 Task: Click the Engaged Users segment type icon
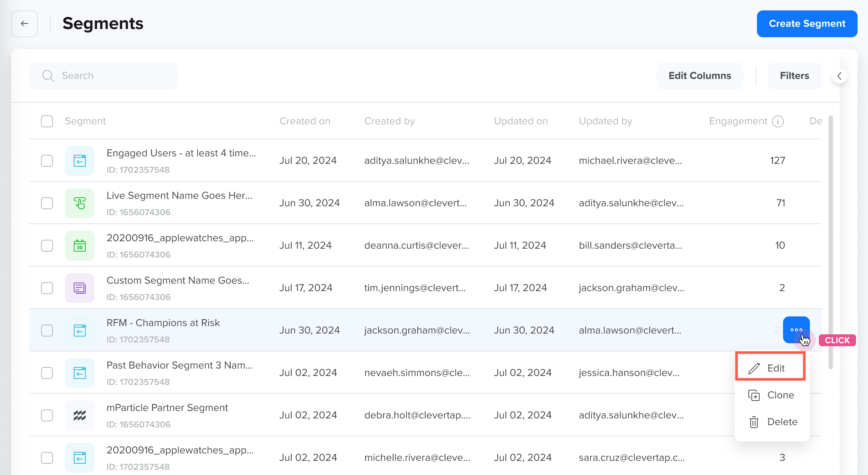tap(80, 161)
